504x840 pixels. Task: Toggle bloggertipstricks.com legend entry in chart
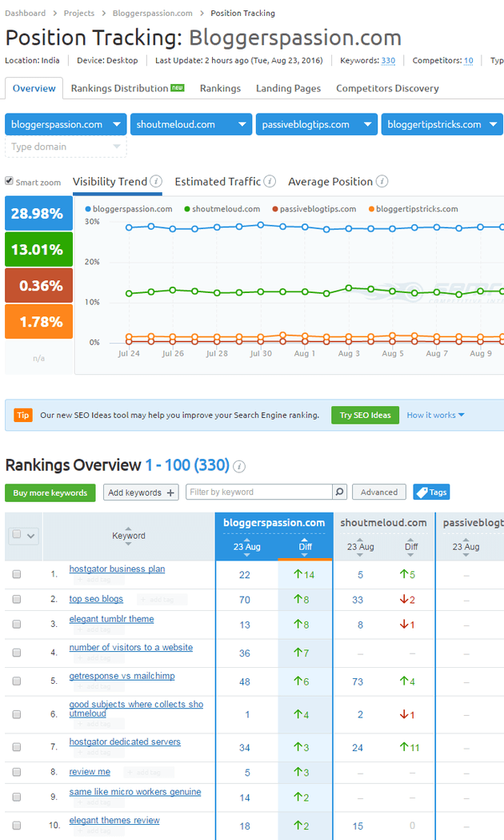(413, 209)
